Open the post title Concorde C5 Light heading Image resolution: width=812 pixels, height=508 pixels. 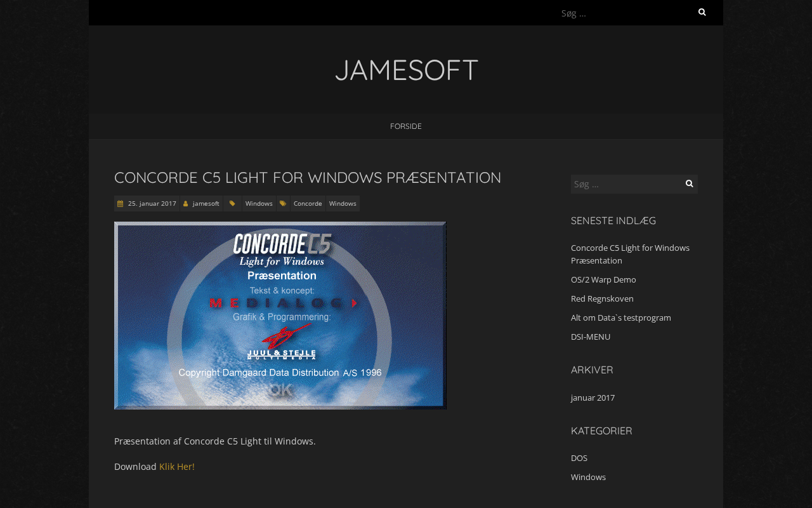click(308, 178)
